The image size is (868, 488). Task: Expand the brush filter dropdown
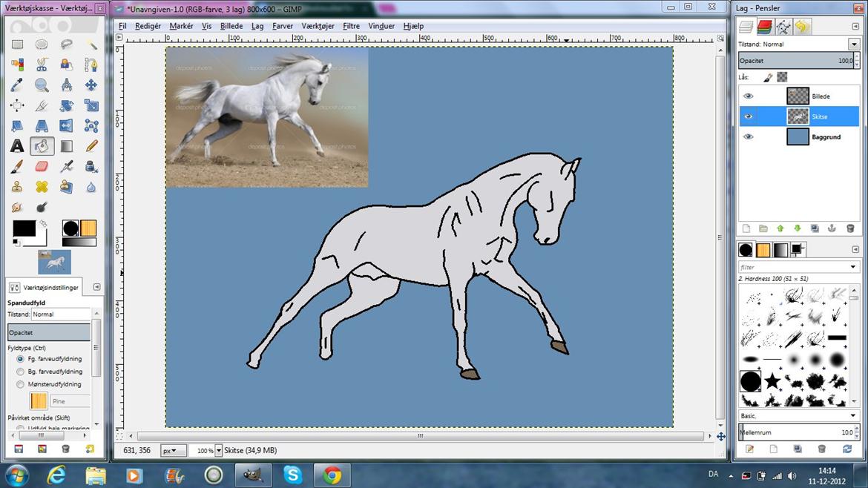click(853, 267)
